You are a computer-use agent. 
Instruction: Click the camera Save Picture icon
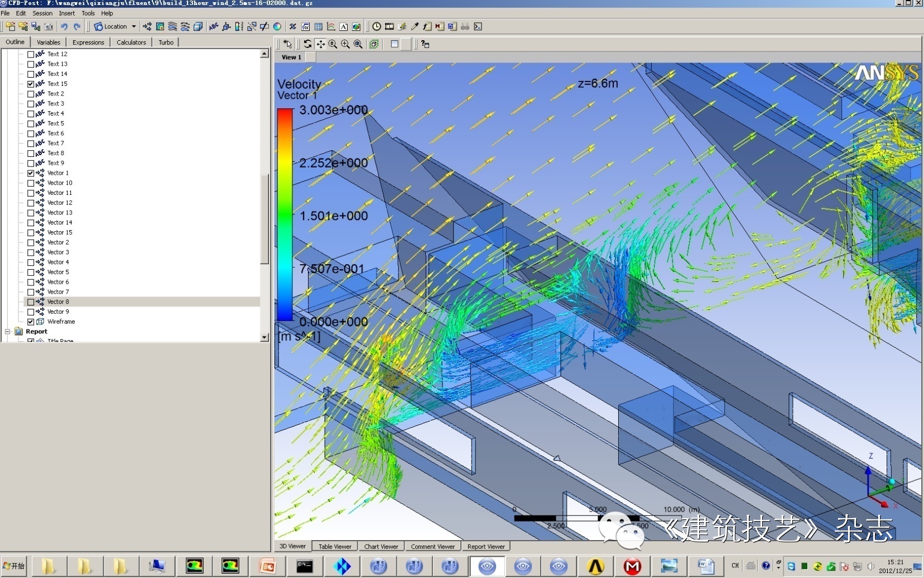click(49, 26)
